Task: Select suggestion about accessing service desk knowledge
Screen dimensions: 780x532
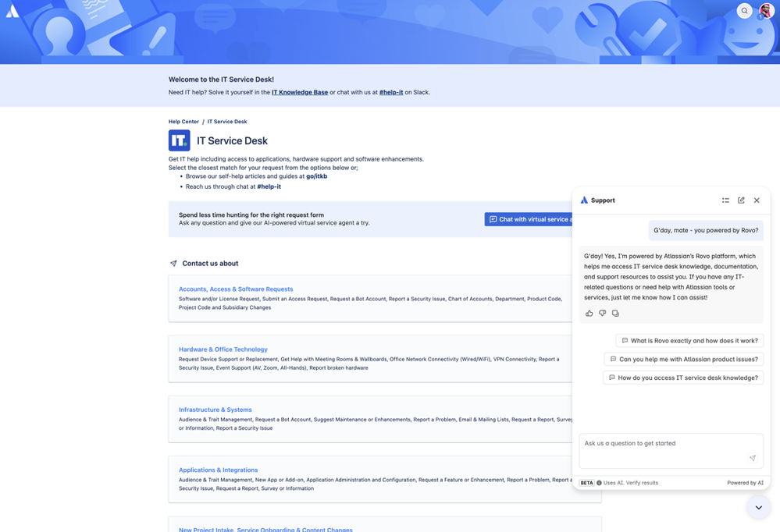Action: [683, 378]
